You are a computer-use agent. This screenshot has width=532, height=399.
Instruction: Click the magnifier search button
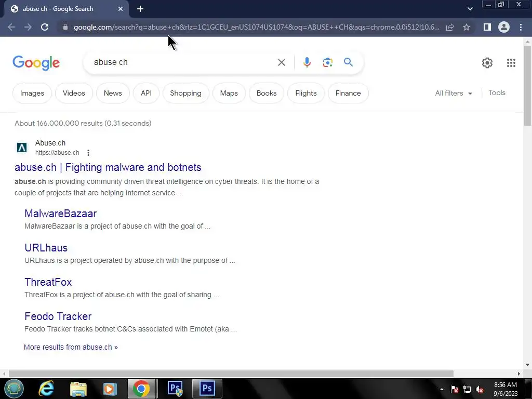tap(348, 62)
